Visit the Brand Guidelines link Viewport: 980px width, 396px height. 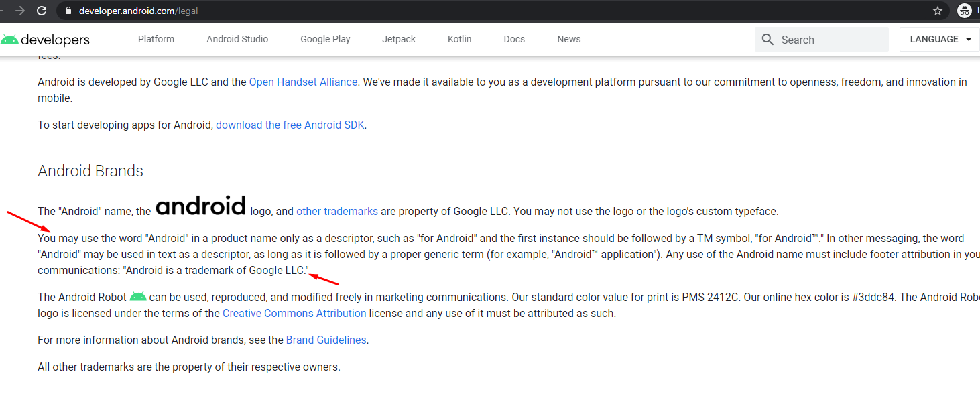(x=326, y=340)
